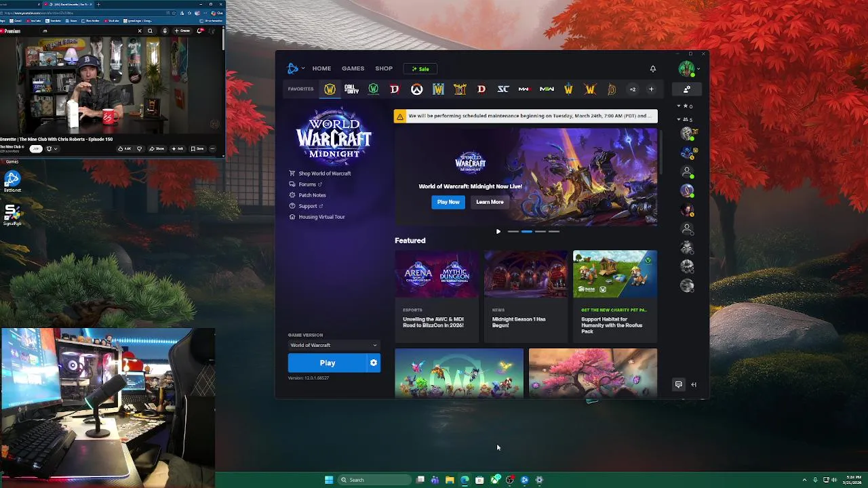Open the SignalRgb desktop shortcut

tap(12, 215)
